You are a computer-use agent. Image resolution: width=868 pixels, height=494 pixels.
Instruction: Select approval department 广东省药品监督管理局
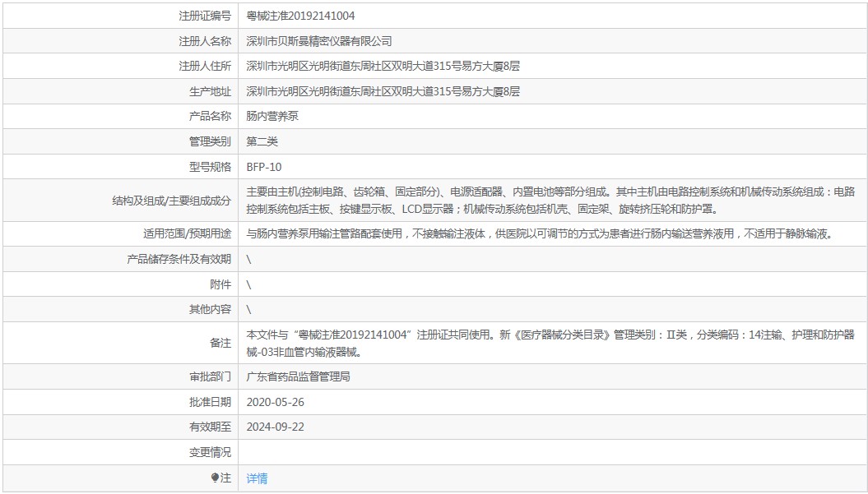coord(299,376)
